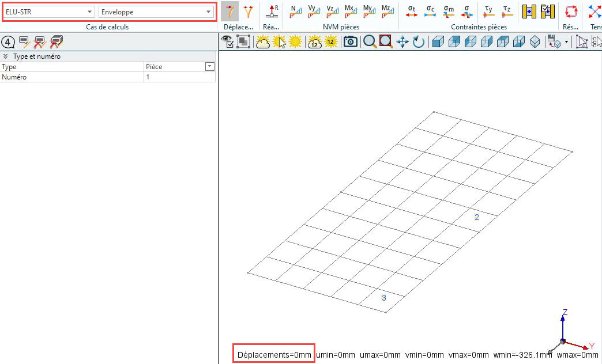Image resolution: width=602 pixels, height=364 pixels.
Task: Collapse the Type et numéro section
Action: pyautogui.click(x=6, y=56)
